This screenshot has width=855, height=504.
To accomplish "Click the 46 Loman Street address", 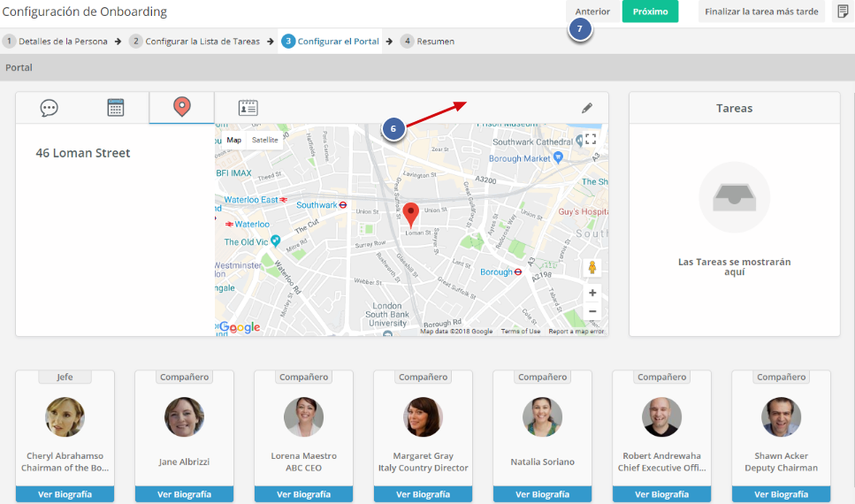I will point(83,153).
